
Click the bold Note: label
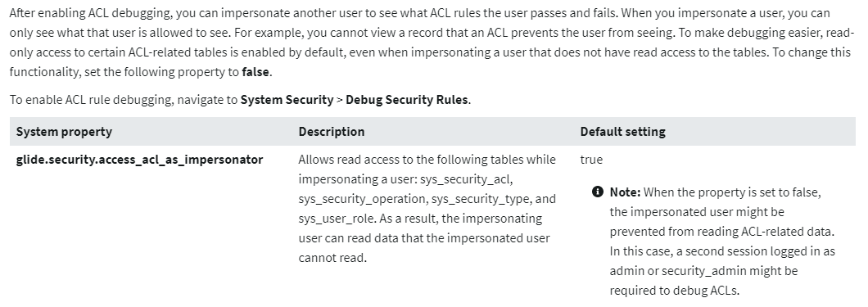point(625,192)
